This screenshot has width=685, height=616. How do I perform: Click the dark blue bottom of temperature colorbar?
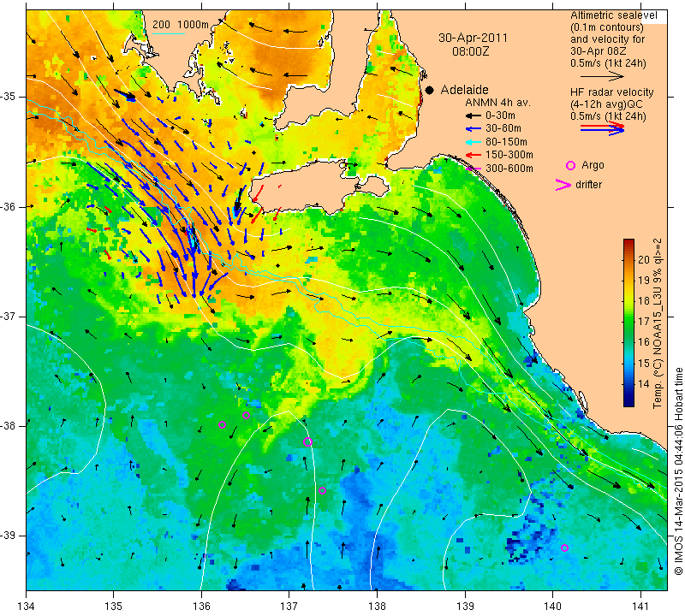coord(628,403)
